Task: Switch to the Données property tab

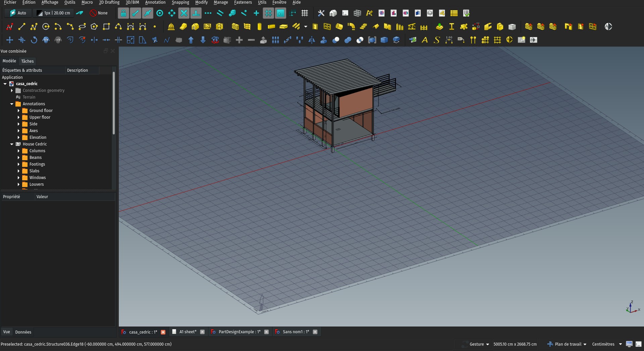Action: pos(23,332)
